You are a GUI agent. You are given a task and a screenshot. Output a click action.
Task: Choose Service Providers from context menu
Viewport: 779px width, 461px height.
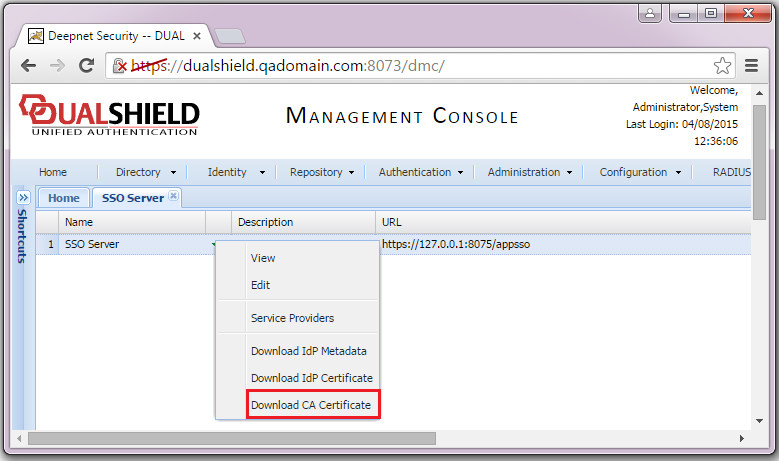point(292,318)
